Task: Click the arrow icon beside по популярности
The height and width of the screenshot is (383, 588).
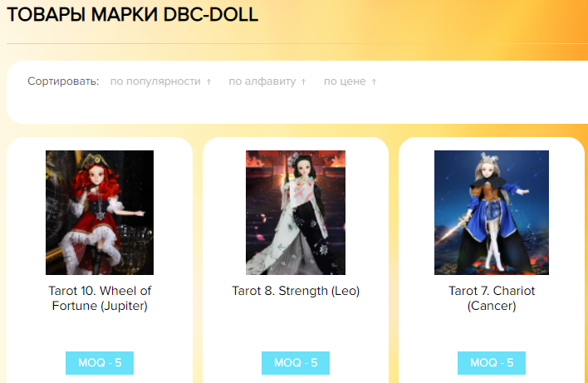Action: coord(209,81)
